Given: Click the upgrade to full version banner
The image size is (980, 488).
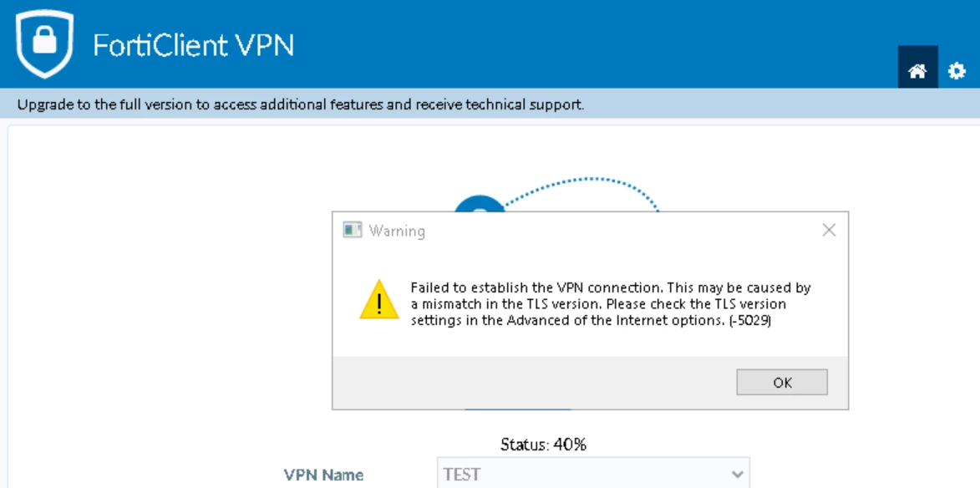Looking at the screenshot, I should [490, 104].
